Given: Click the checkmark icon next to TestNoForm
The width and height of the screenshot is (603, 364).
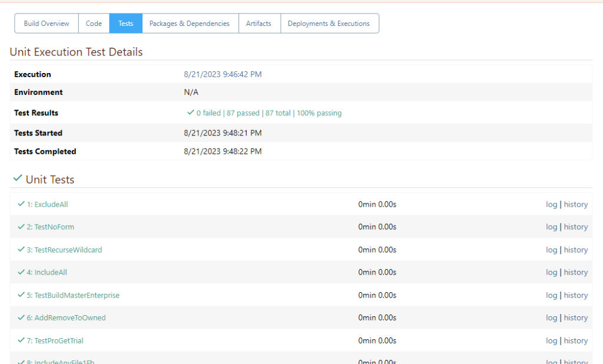Looking at the screenshot, I should click(x=21, y=227).
